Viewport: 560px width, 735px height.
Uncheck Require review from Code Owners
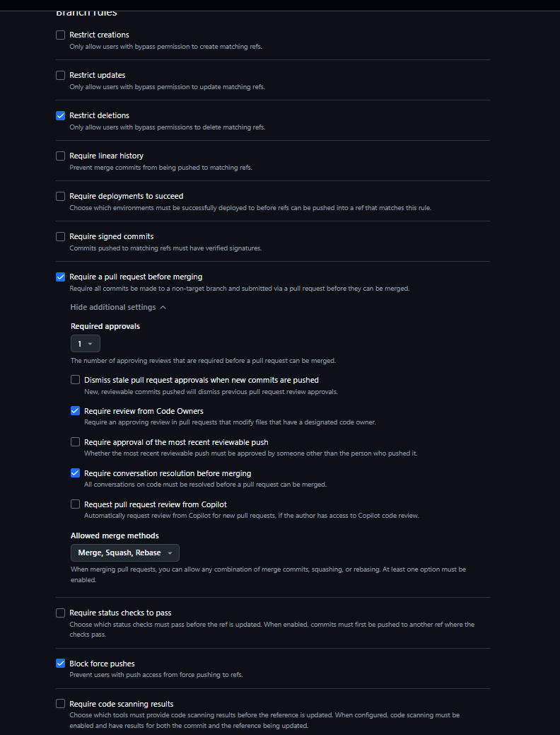click(76, 411)
